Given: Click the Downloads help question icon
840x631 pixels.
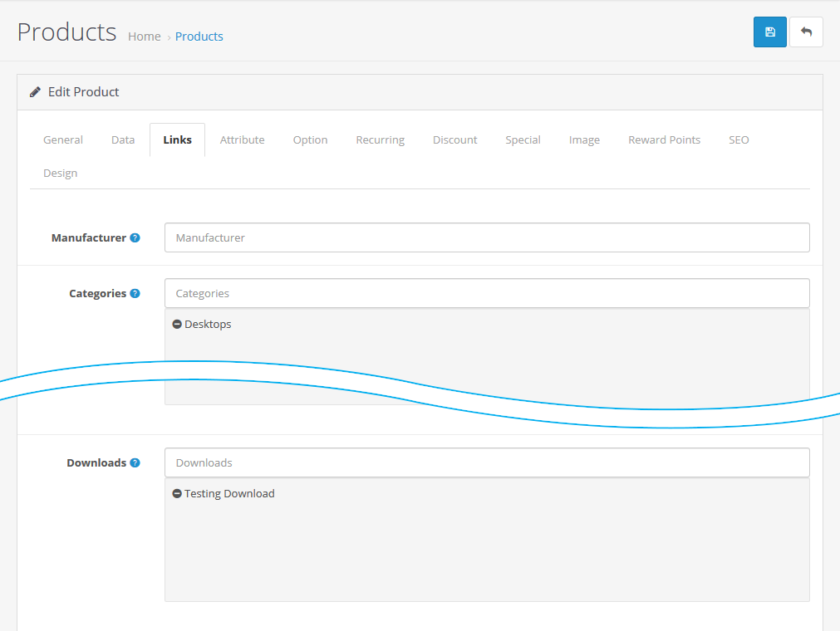Looking at the screenshot, I should coord(135,462).
